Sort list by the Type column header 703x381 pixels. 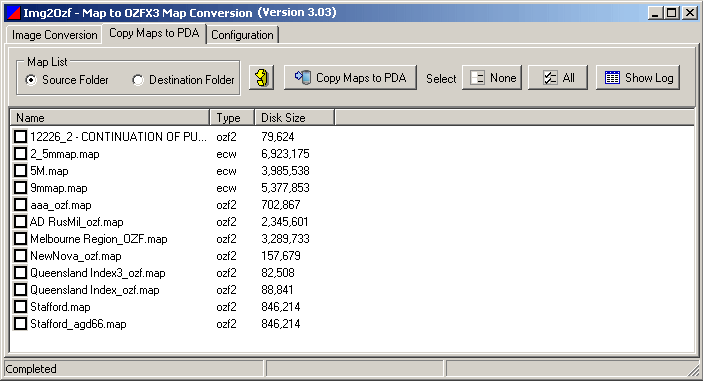pyautogui.click(x=232, y=118)
